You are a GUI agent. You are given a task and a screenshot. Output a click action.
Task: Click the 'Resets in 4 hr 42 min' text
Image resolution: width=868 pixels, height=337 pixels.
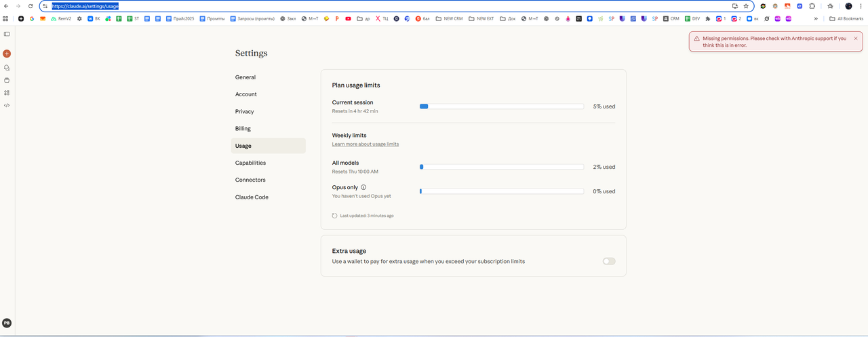click(355, 111)
